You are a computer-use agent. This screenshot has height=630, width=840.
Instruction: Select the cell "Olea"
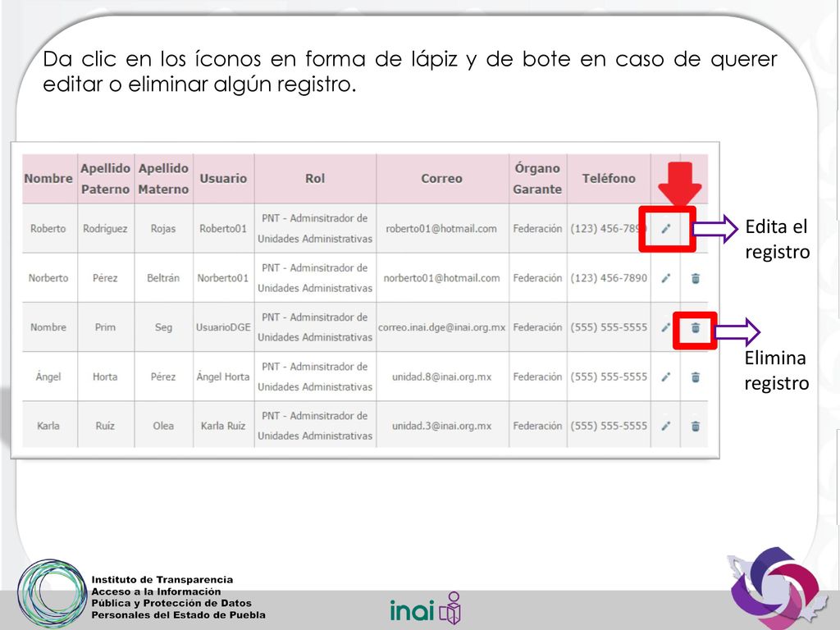pyautogui.click(x=163, y=426)
